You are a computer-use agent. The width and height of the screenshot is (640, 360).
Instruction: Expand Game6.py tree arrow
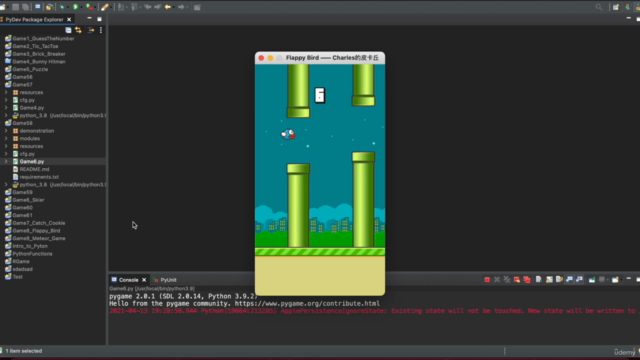(6, 162)
